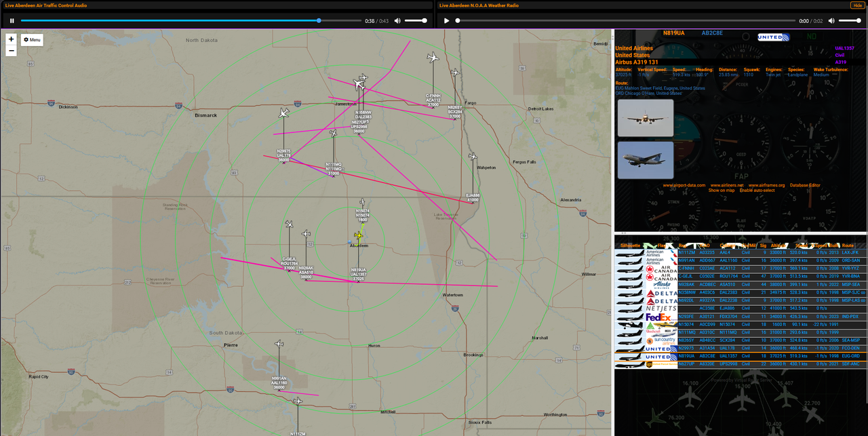Click Sun Country Airlines logo in table
This screenshot has height=436, width=868.
coord(661,340)
